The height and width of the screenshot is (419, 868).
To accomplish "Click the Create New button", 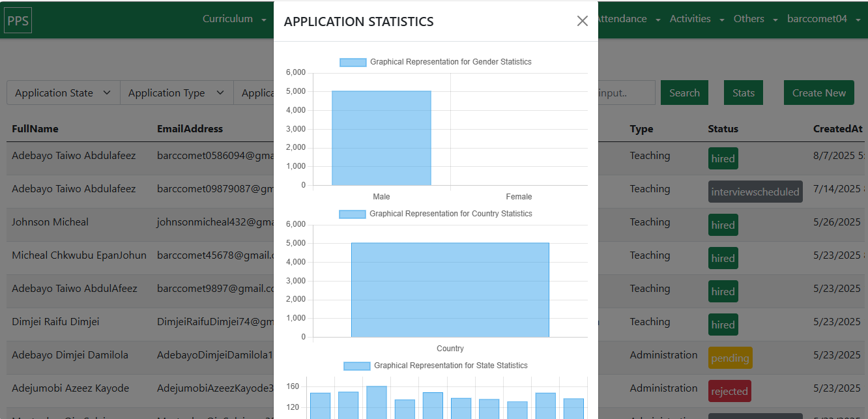I will [x=818, y=93].
